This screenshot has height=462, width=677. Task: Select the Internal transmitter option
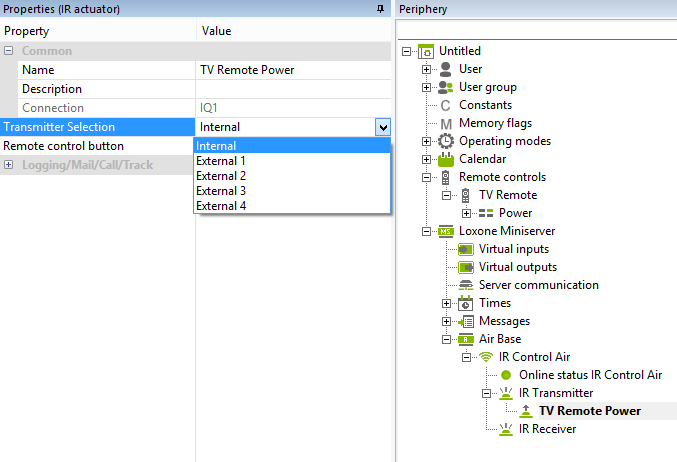click(216, 146)
